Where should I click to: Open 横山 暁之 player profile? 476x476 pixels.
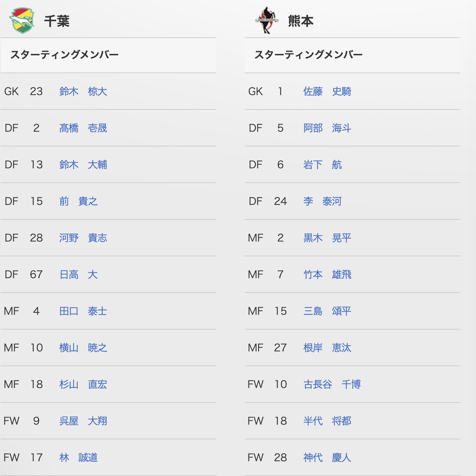83,348
